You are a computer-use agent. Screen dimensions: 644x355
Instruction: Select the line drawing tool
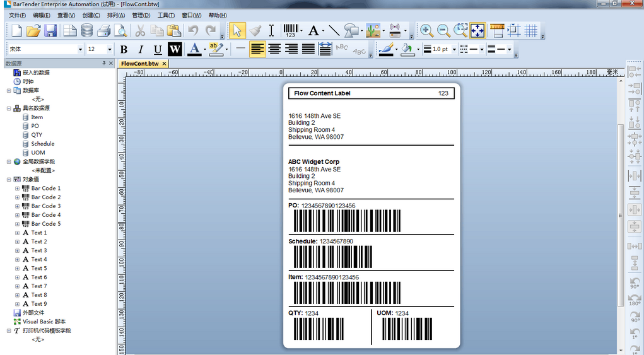(334, 31)
